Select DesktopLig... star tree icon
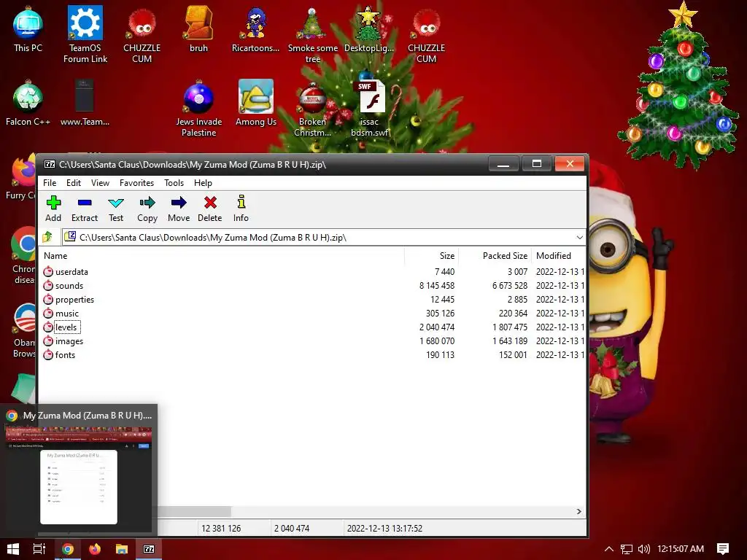Image resolution: width=747 pixels, height=560 pixels. (x=369, y=28)
